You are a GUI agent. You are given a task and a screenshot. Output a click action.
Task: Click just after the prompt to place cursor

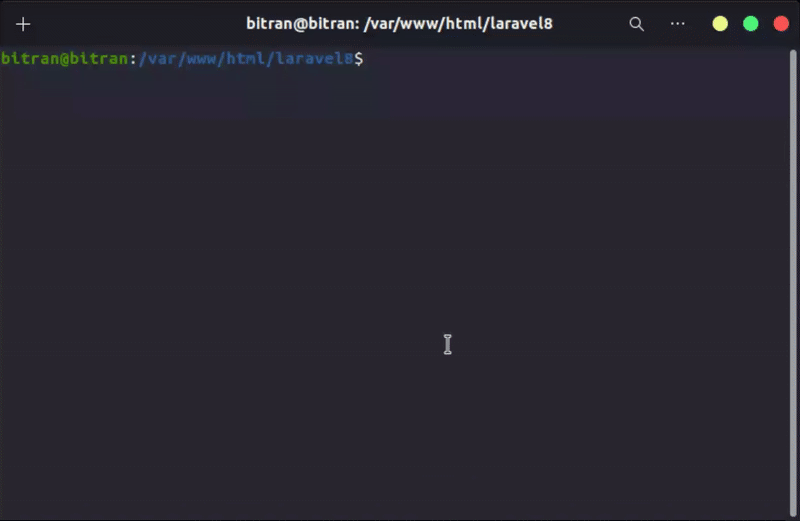tap(371, 59)
